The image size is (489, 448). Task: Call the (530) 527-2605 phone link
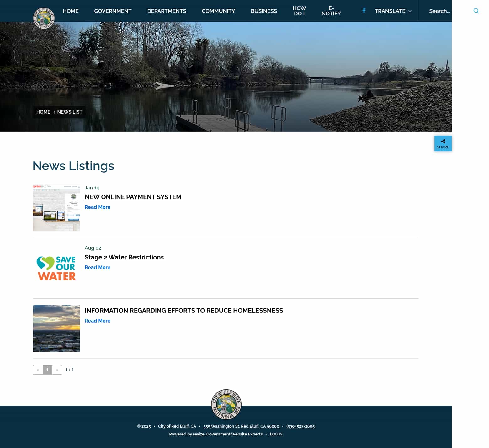300,426
